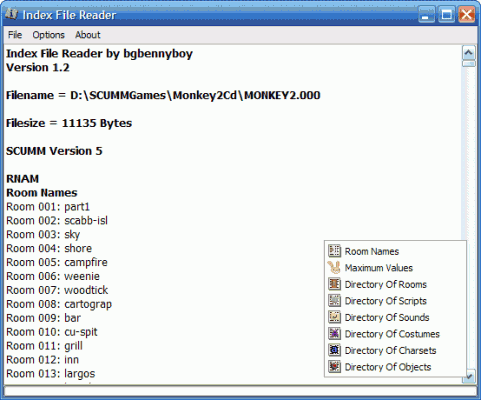Click the Directory Of Scripts icon

pyautogui.click(x=334, y=301)
